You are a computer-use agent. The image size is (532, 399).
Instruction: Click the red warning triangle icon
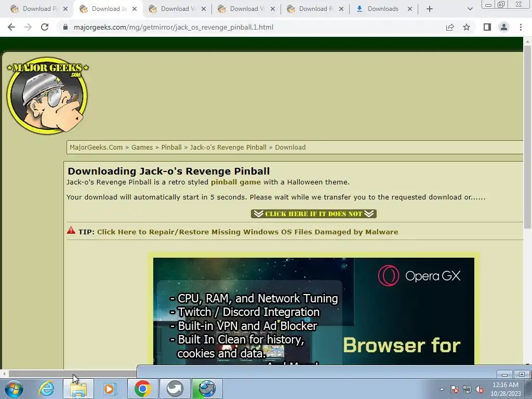point(71,230)
